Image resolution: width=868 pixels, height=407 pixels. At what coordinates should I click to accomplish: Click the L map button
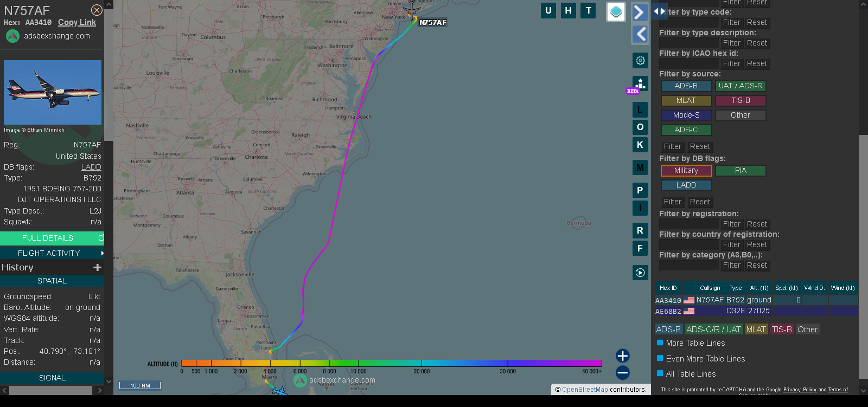click(x=640, y=110)
